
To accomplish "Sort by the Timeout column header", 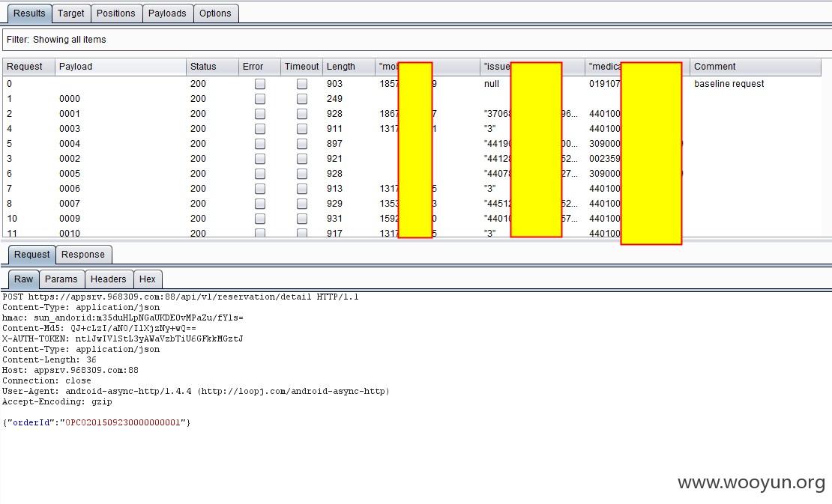I will pos(301,67).
